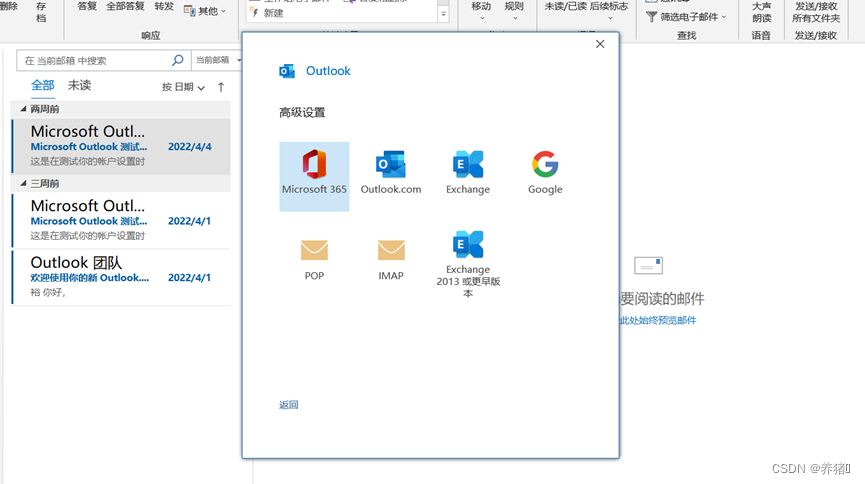This screenshot has width=865, height=484.
Task: Click 发送/接收所有文件夹 button
Action: click(816, 12)
